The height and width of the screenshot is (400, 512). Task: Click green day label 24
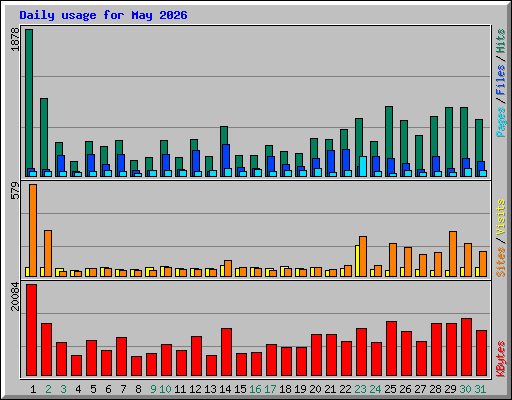(x=375, y=389)
